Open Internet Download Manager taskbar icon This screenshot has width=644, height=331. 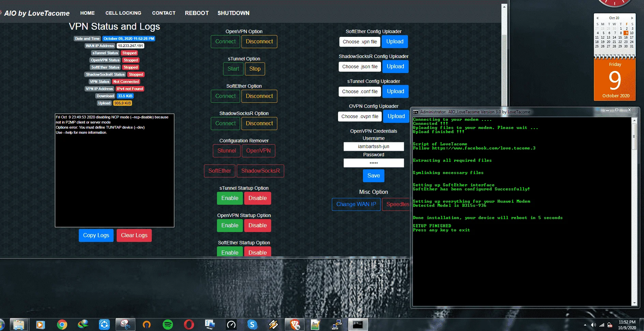click(x=83, y=325)
